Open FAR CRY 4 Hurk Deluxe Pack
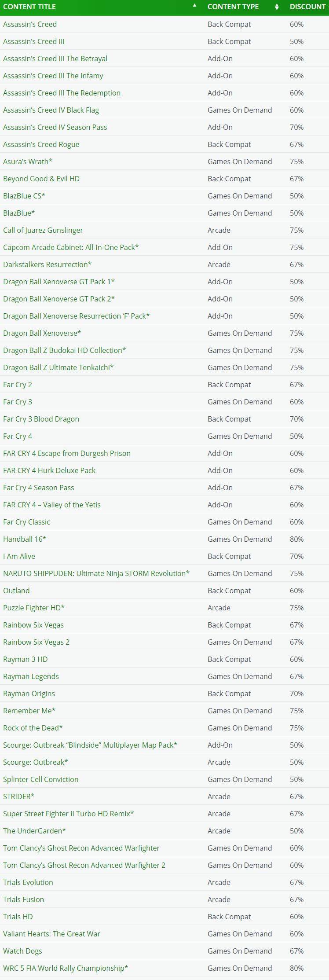Viewport: 329px width, 980px height. (49, 470)
